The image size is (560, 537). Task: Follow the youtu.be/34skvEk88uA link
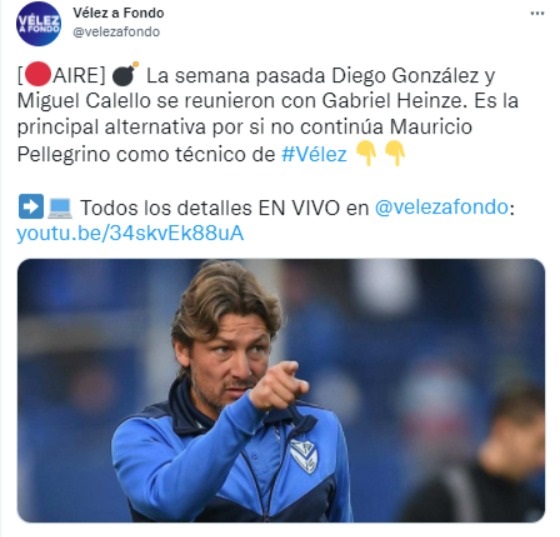(x=130, y=234)
